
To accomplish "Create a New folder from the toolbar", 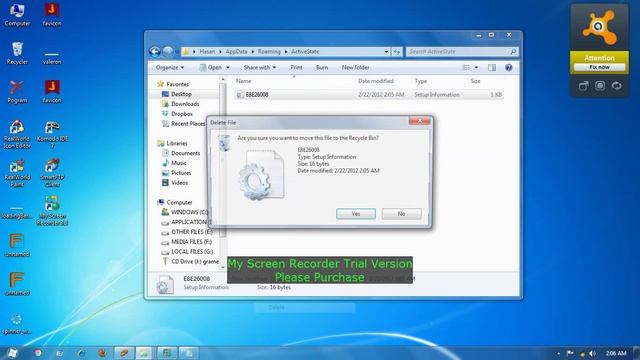I will tap(356, 68).
